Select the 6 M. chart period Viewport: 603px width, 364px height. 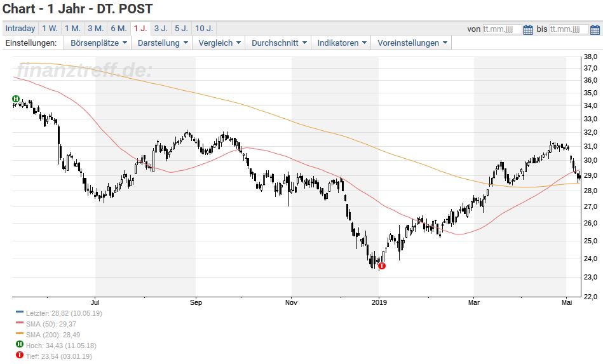(118, 29)
